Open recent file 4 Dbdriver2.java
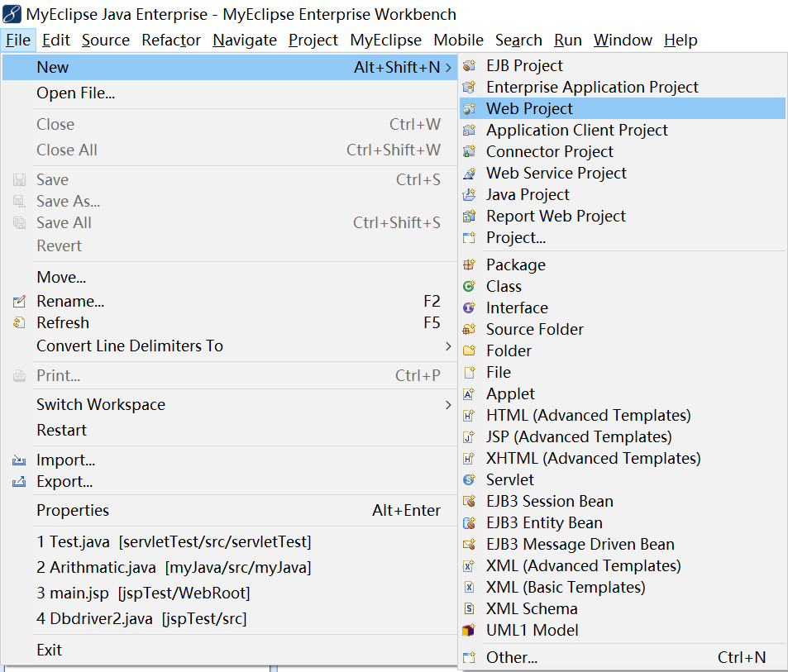788x672 pixels. 229,619
